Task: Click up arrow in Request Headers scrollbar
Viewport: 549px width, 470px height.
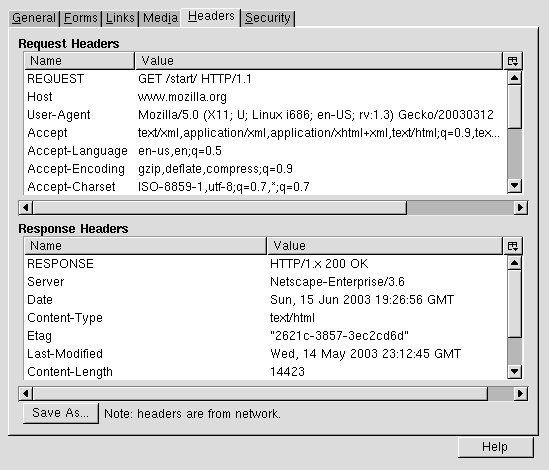Action: [514, 78]
